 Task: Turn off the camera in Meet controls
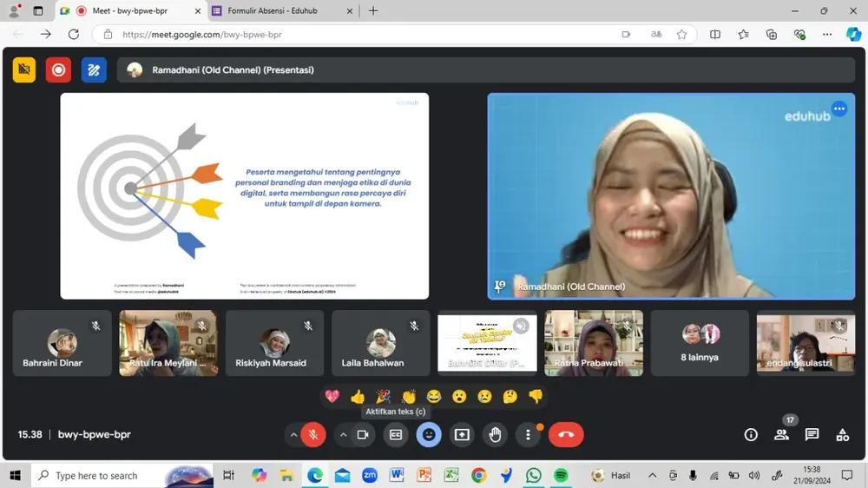(363, 435)
